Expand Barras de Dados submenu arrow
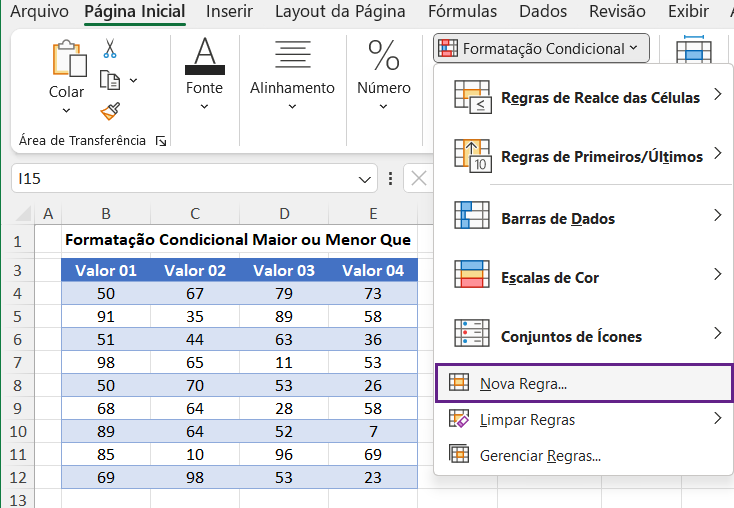 click(718, 215)
